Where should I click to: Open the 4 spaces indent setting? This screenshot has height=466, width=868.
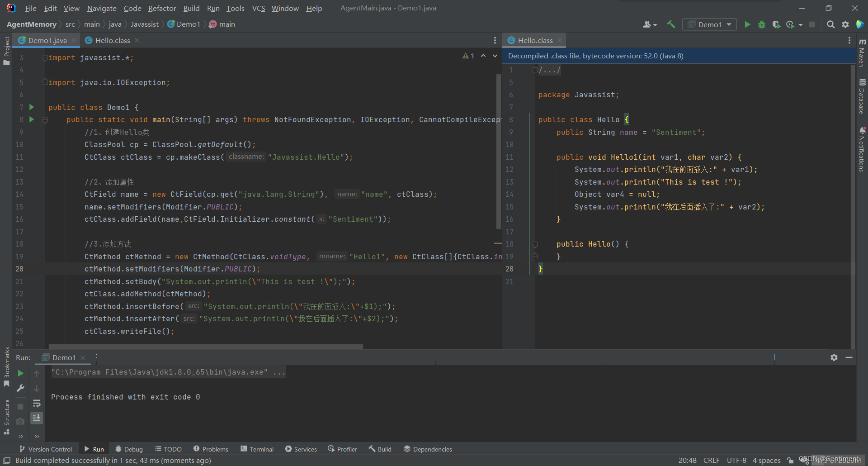[766, 460]
